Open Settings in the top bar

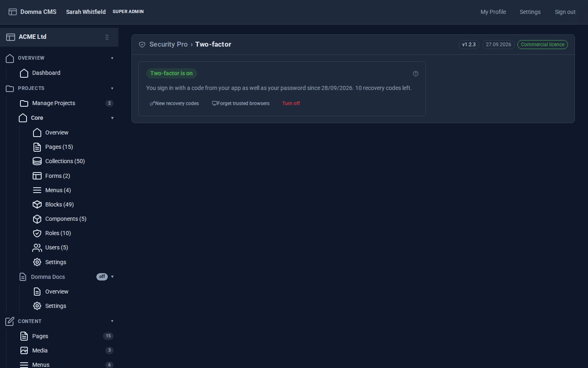pyautogui.click(x=530, y=12)
